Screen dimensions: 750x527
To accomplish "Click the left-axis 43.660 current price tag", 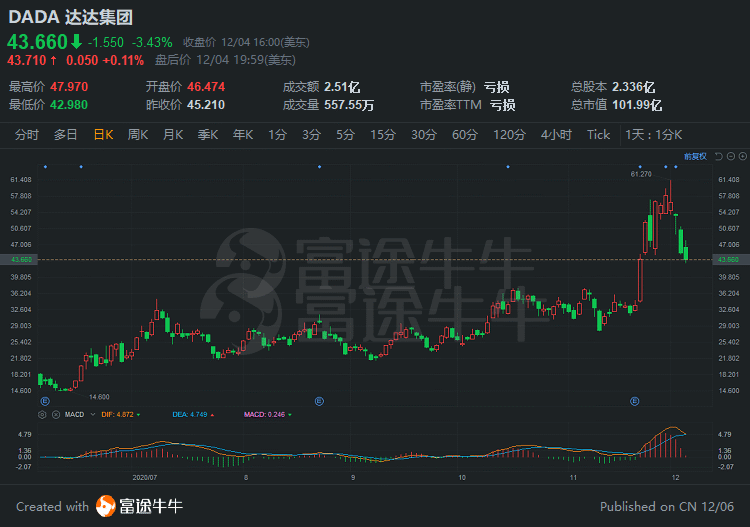I will [x=19, y=260].
